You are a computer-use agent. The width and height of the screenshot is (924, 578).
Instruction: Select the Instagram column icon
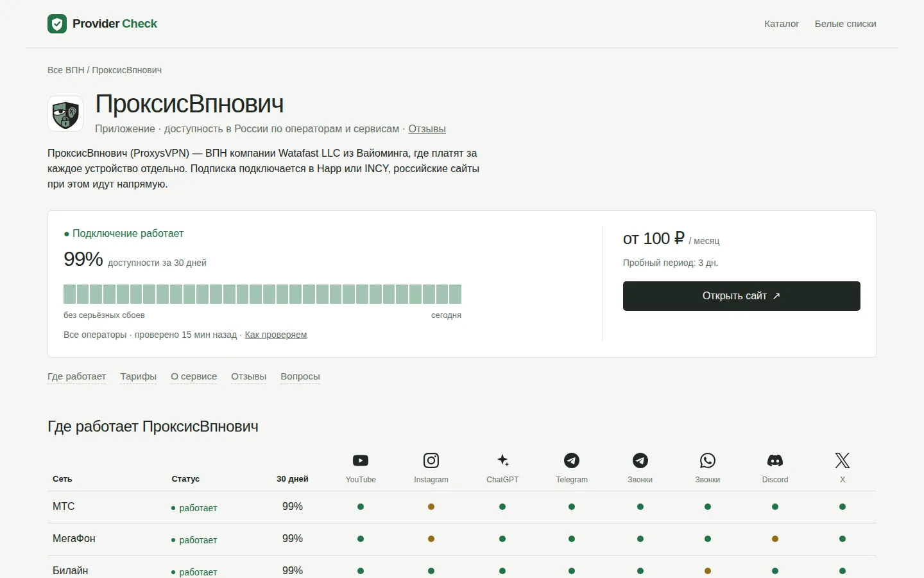tap(431, 460)
